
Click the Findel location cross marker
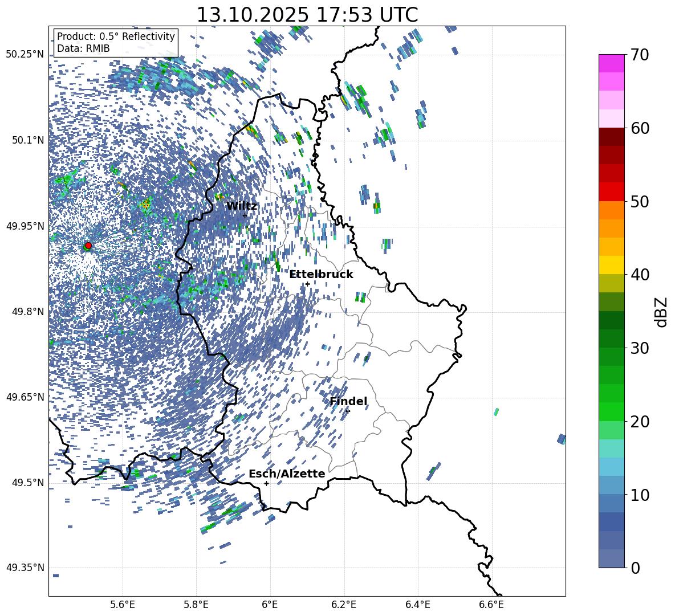pos(348,411)
